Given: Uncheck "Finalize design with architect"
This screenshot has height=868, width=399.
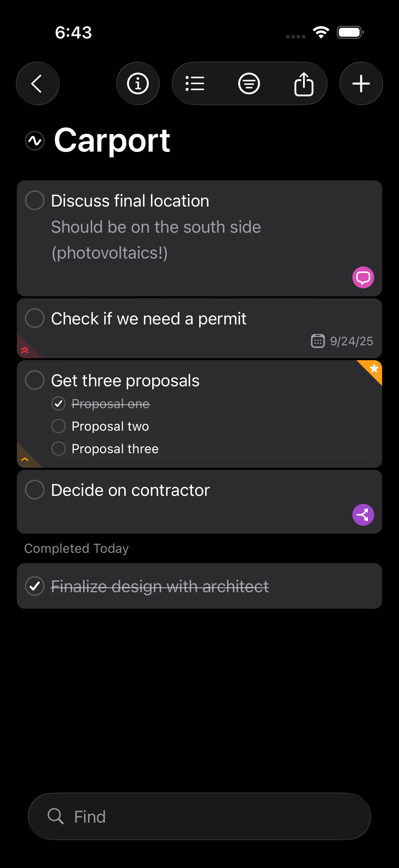Looking at the screenshot, I should (x=35, y=586).
